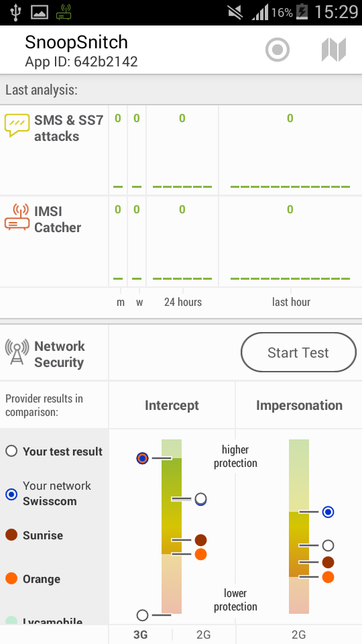362x644 pixels.
Task: Tap the battery indicator icon
Action: point(302,12)
